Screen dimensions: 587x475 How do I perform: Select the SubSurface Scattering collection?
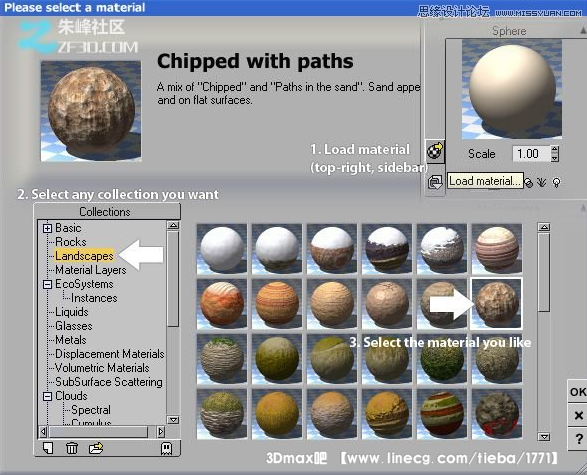click(109, 382)
